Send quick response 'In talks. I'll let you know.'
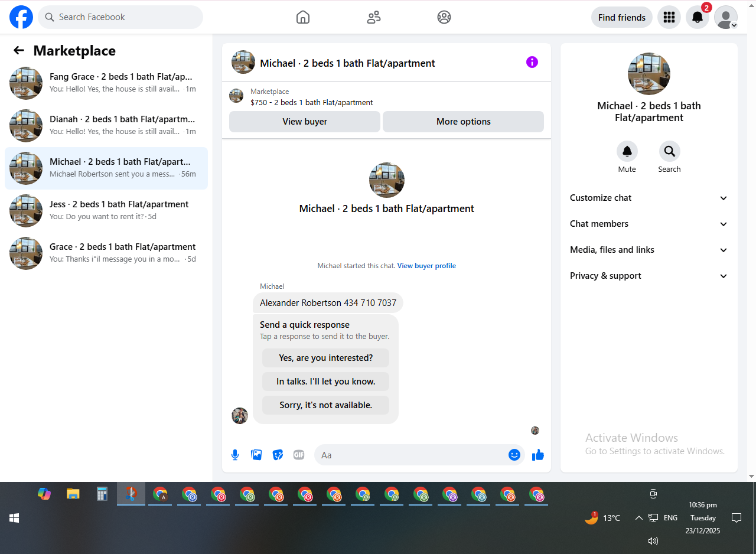 click(x=326, y=382)
